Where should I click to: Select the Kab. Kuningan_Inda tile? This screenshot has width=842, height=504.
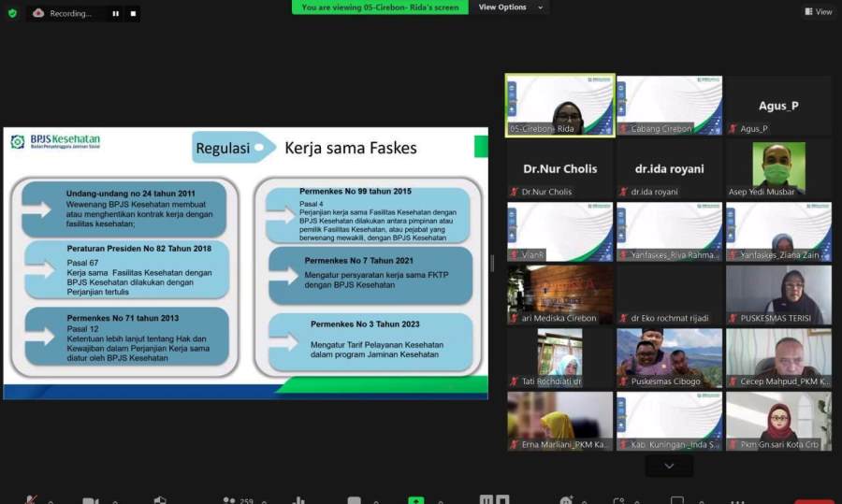coord(669,422)
